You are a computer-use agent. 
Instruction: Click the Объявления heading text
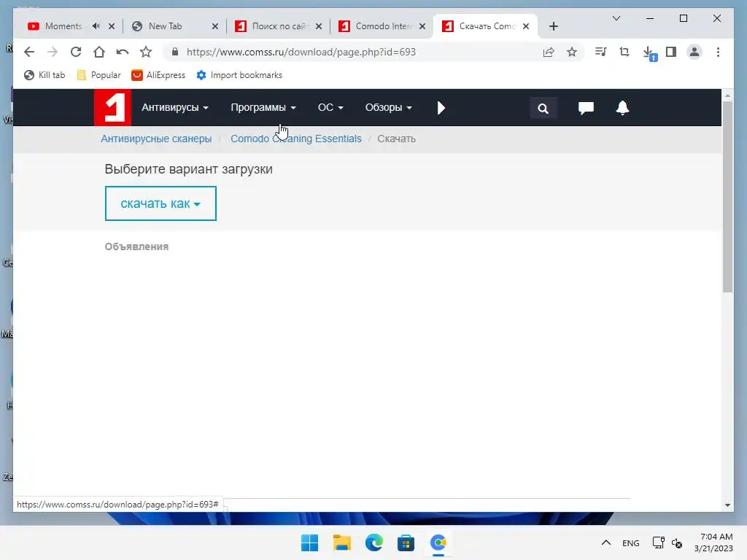point(136,246)
